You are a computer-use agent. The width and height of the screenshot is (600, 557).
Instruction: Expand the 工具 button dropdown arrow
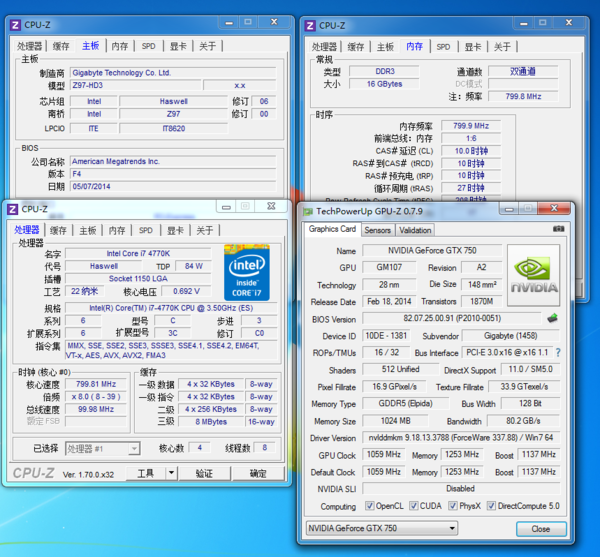pyautogui.click(x=171, y=473)
